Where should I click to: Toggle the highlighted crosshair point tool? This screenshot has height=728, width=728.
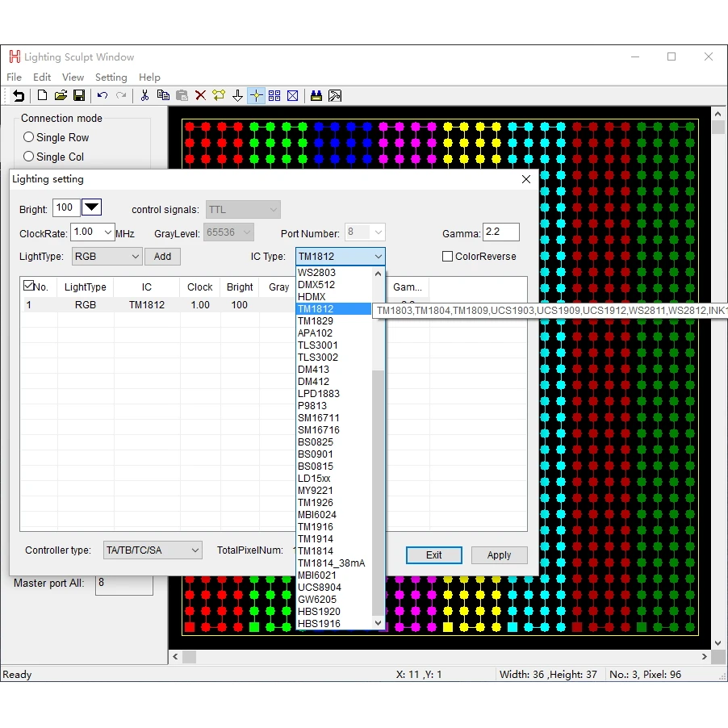[256, 96]
